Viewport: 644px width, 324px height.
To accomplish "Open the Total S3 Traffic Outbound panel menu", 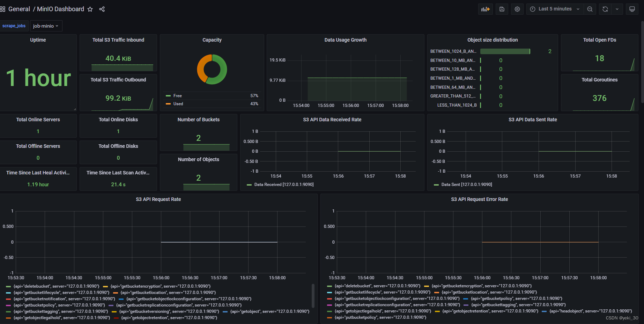I will point(118,80).
